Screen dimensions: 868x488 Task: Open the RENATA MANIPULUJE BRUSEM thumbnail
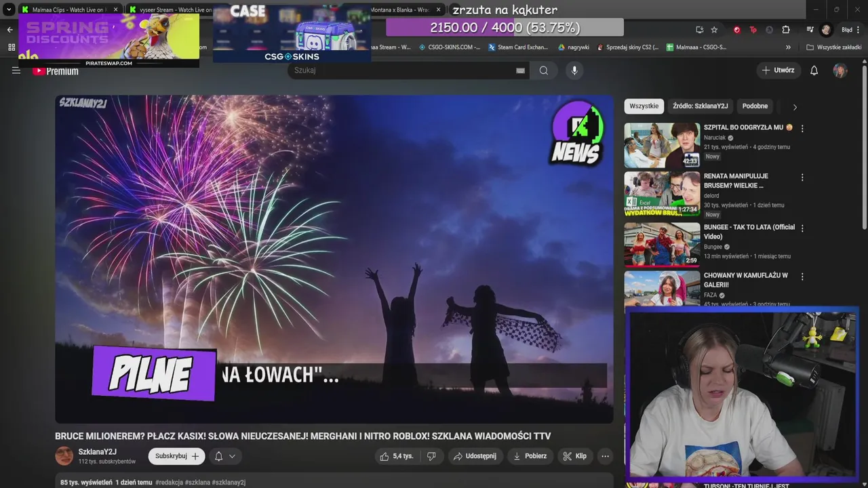point(662,195)
